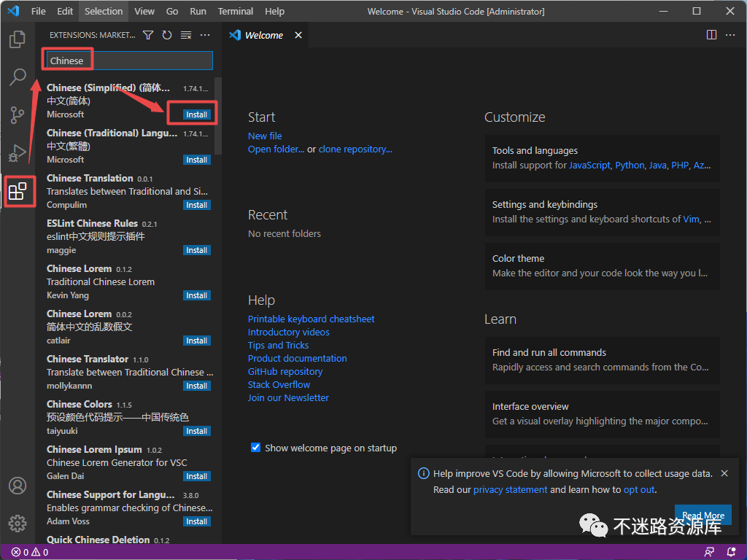Image resolution: width=747 pixels, height=560 pixels.
Task: Click errors and warnings status indicator
Action: click(29, 553)
